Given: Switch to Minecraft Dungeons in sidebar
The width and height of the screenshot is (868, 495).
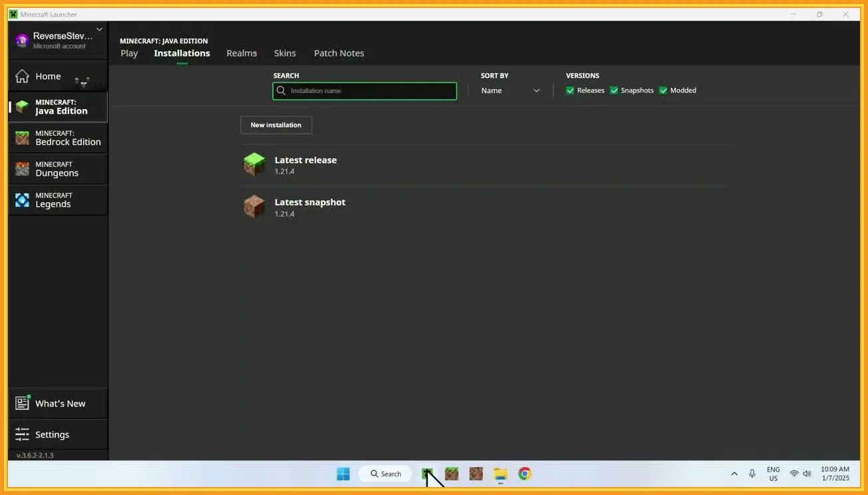Looking at the screenshot, I should click(x=58, y=169).
